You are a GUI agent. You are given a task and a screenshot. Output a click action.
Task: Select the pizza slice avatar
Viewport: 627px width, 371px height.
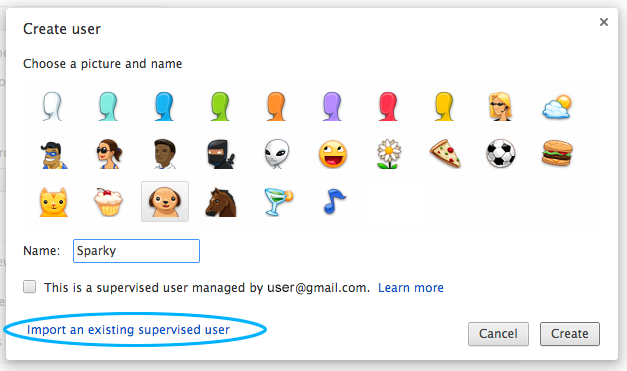coord(445,154)
